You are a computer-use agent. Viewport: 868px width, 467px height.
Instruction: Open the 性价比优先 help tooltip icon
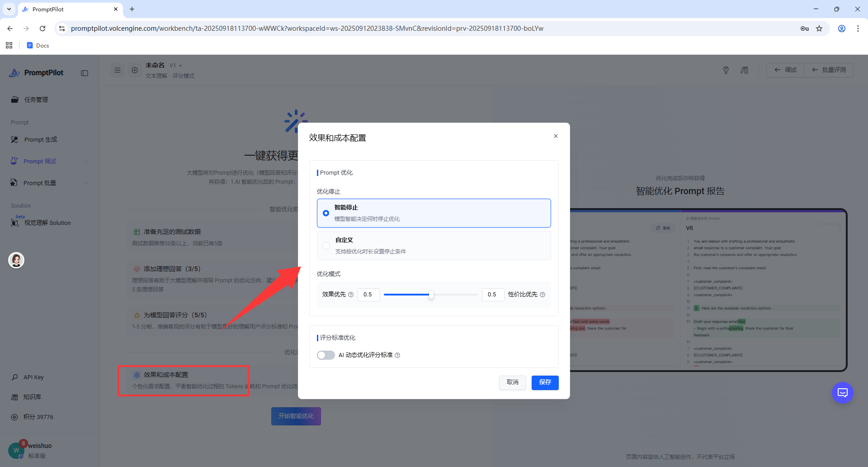[x=542, y=295]
